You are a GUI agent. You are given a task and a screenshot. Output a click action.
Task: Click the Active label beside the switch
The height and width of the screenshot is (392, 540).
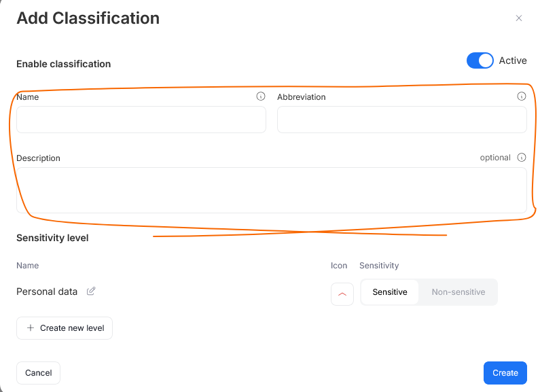point(513,60)
